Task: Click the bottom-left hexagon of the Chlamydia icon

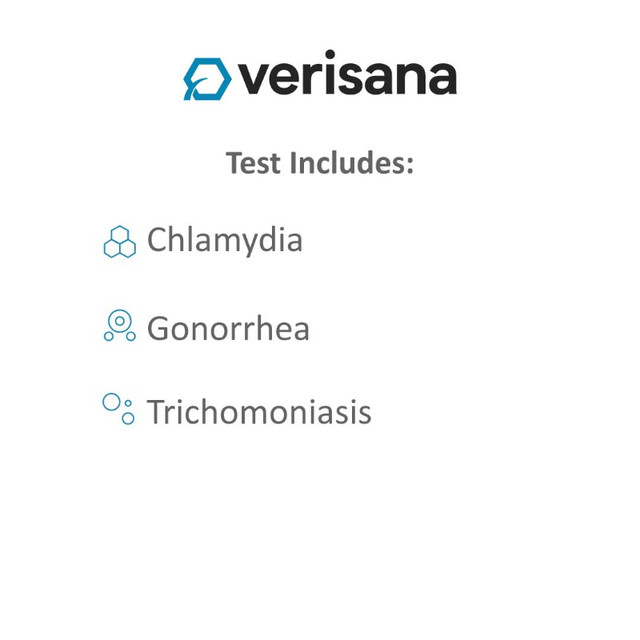Action: coord(112,248)
